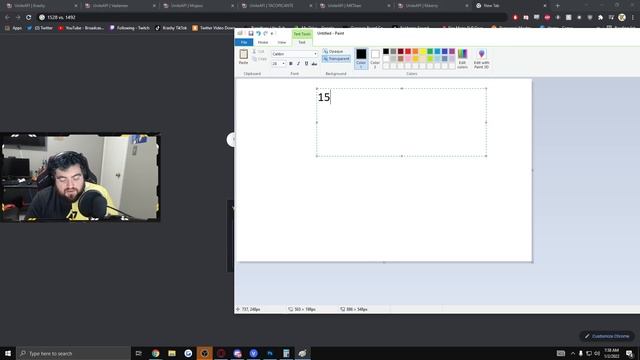This screenshot has width=640, height=360.
Task: Toggle Bold text formatting
Action: click(291, 64)
